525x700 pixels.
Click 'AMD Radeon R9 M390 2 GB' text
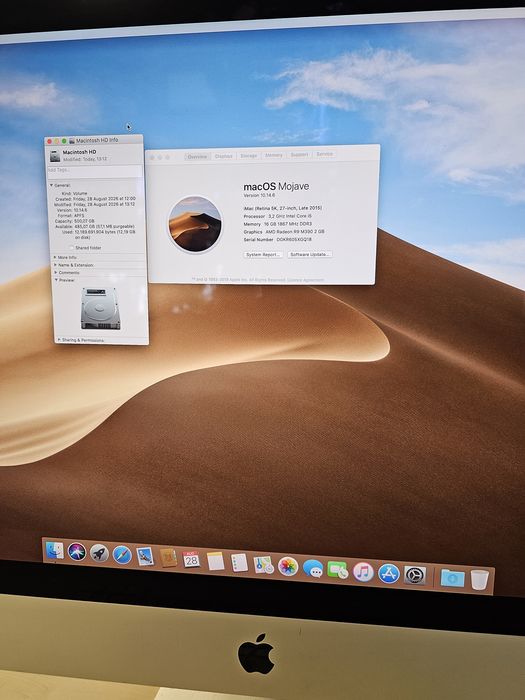295,232
